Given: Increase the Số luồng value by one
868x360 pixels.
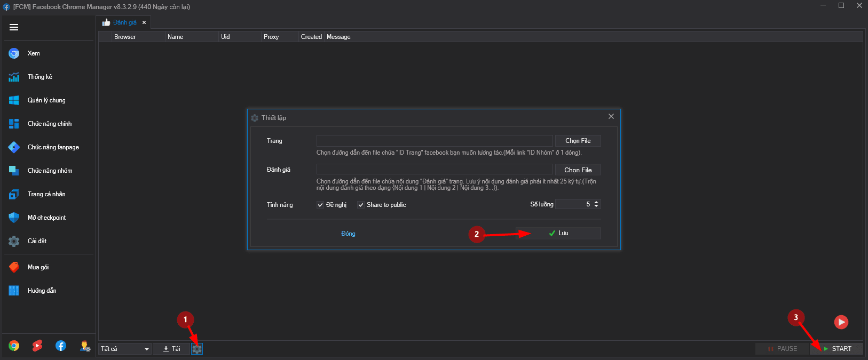Looking at the screenshot, I should (597, 202).
